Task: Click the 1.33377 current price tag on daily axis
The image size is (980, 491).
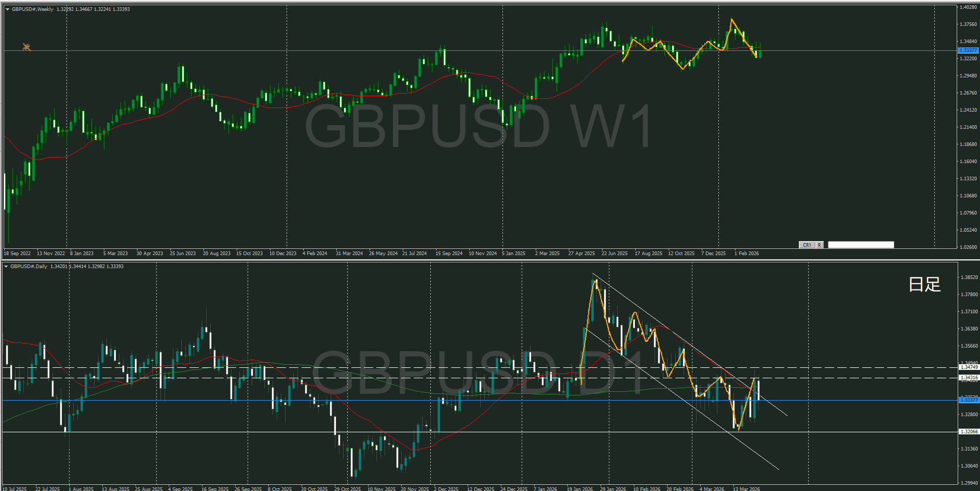Action: [x=968, y=400]
